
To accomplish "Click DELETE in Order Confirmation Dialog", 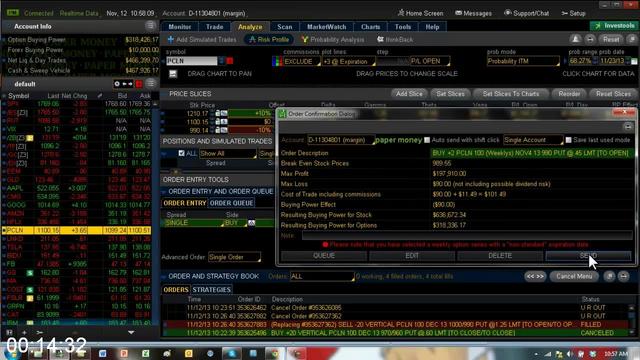I will pyautogui.click(x=500, y=256).
